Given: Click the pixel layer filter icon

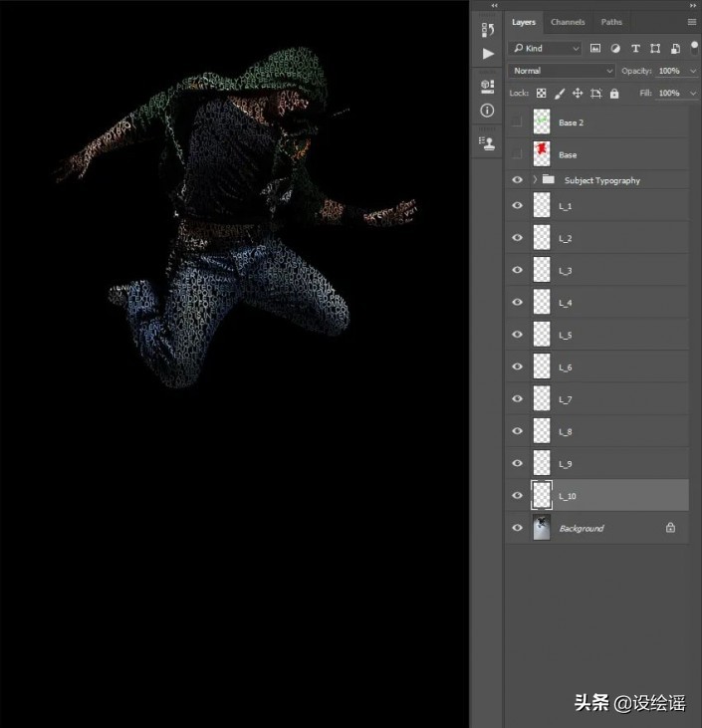Looking at the screenshot, I should pyautogui.click(x=595, y=48).
